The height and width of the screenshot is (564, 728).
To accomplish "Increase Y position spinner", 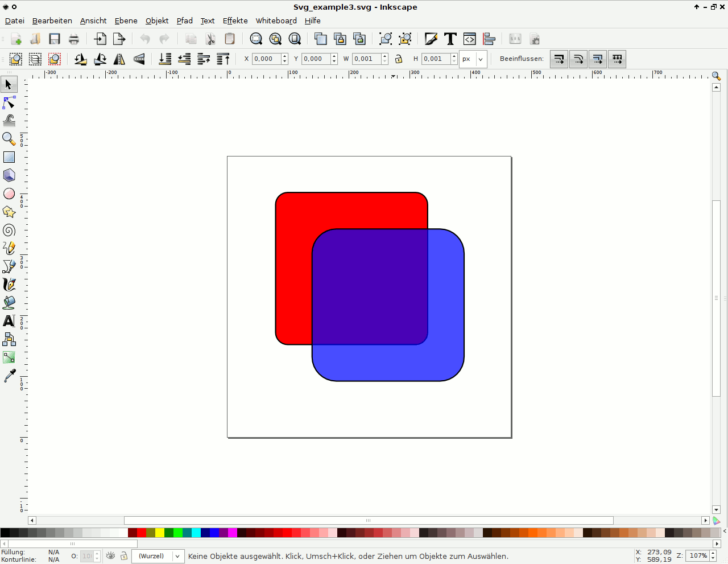I will click(x=334, y=56).
